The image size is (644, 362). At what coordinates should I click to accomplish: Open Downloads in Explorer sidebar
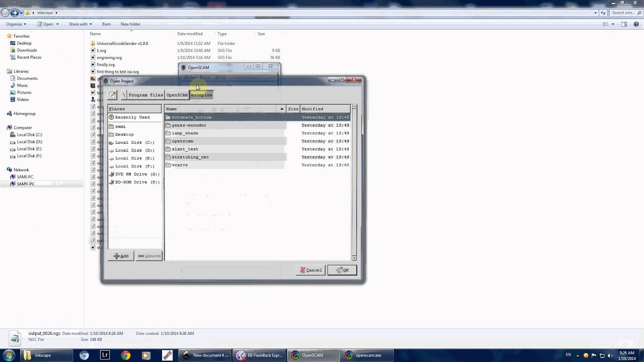27,50
